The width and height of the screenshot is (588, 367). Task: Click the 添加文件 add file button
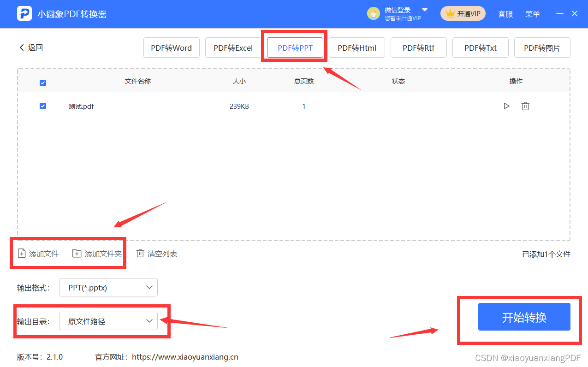click(38, 254)
